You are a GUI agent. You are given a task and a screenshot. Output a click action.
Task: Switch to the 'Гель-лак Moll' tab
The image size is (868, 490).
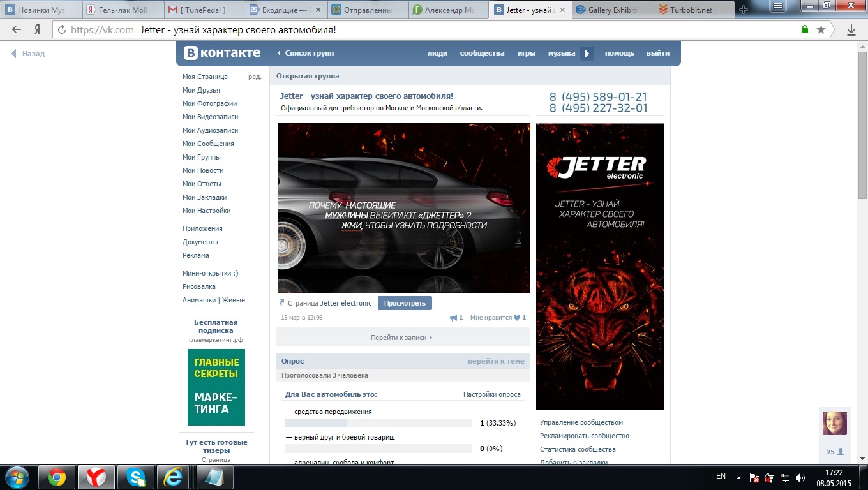[123, 10]
